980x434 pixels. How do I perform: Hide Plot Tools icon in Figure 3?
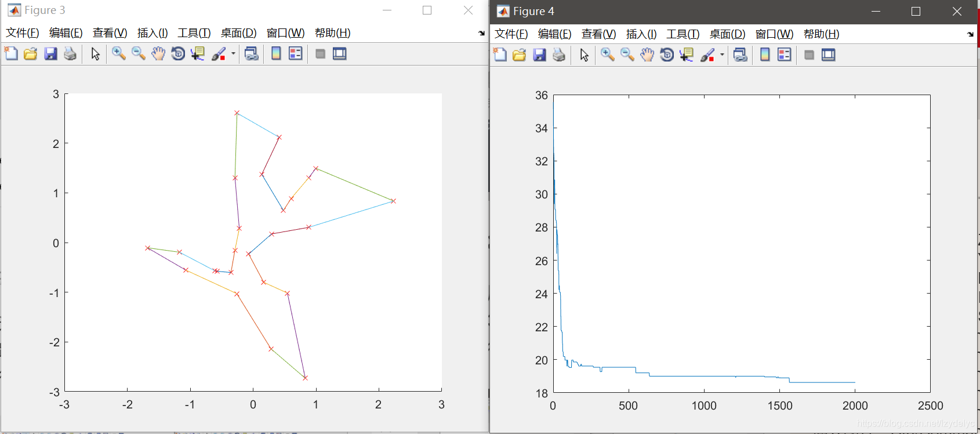[x=320, y=54]
